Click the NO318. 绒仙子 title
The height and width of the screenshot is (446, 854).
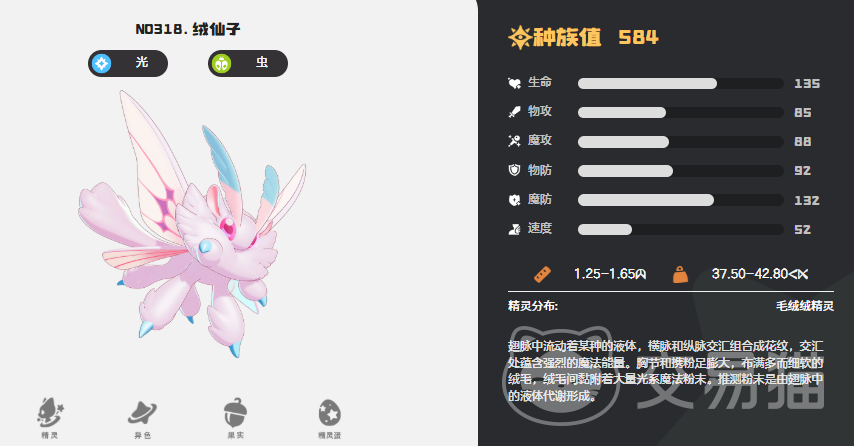[188, 29]
